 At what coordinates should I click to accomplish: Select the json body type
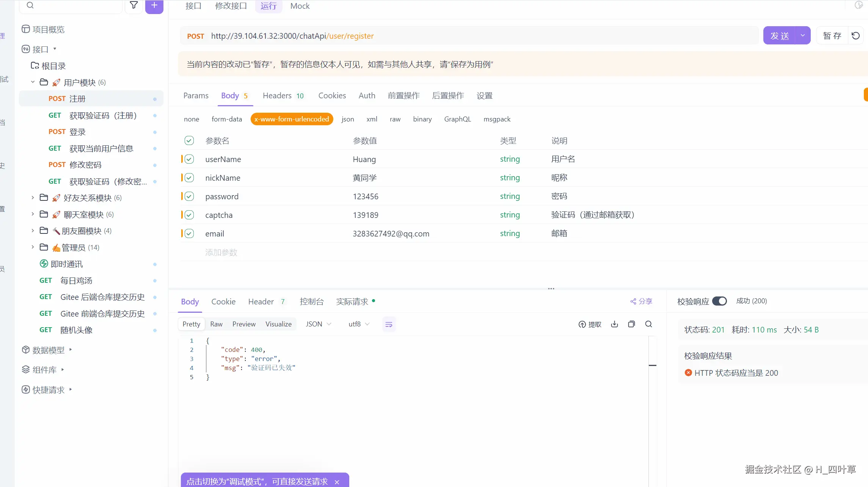pos(347,119)
